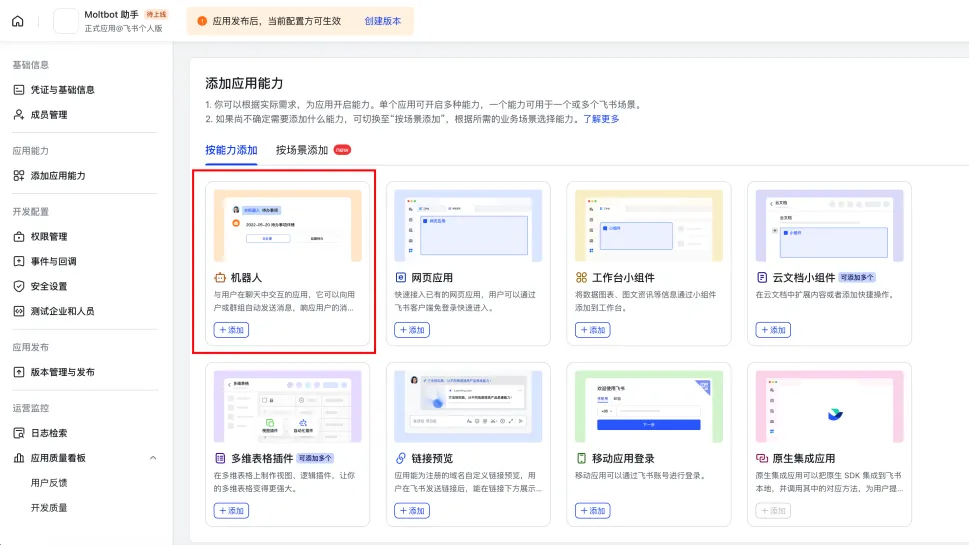The image size is (969, 545).
Task: Click the 工作台小组件 card preview image
Action: click(649, 226)
